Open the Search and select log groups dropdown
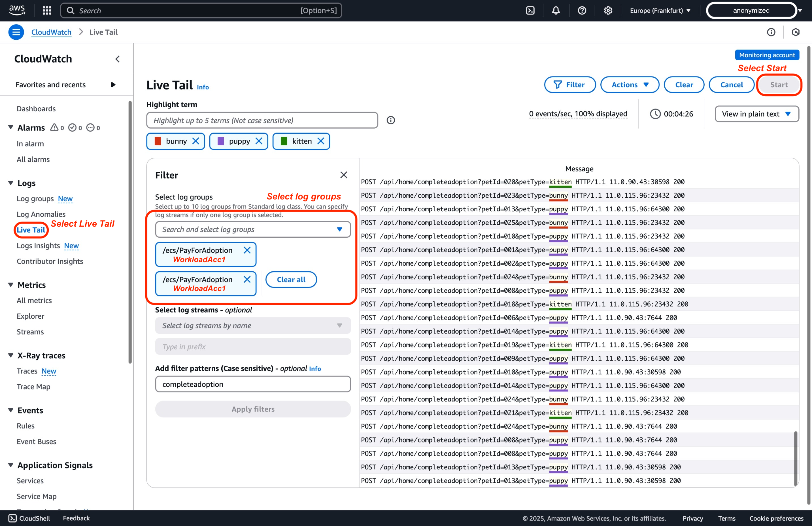 point(253,229)
